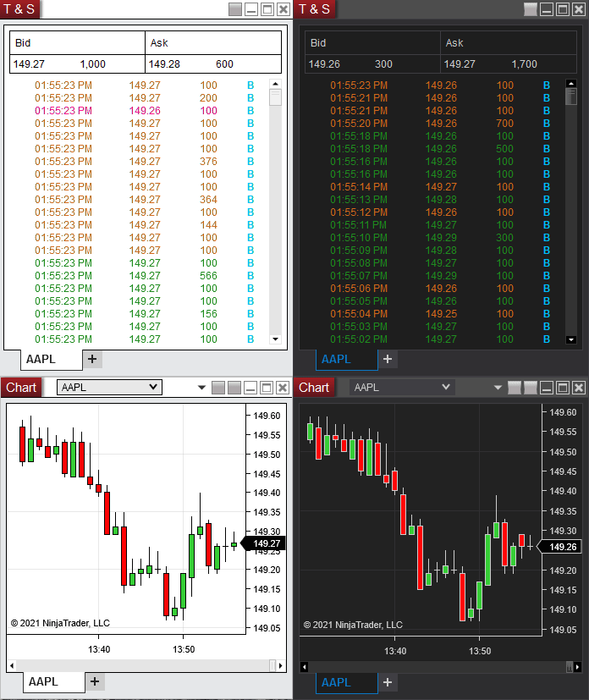The width and height of the screenshot is (589, 700).
Task: Select AAPL tab in light T&S window
Action: tap(52, 360)
